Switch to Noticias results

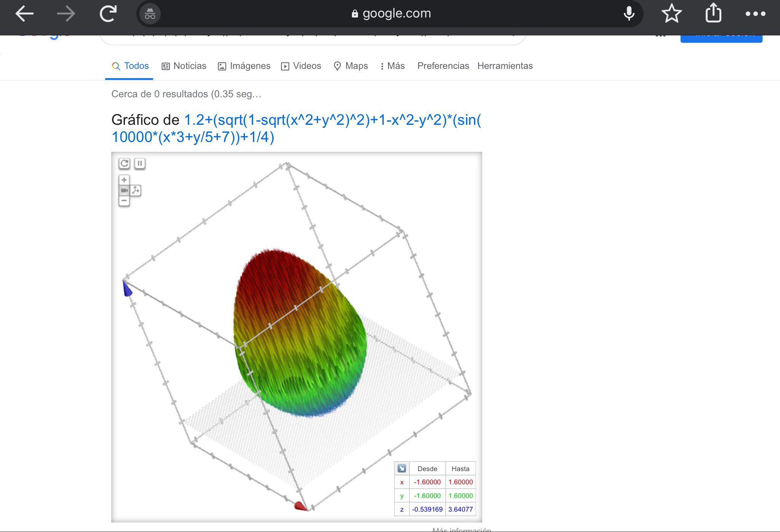pyautogui.click(x=184, y=66)
